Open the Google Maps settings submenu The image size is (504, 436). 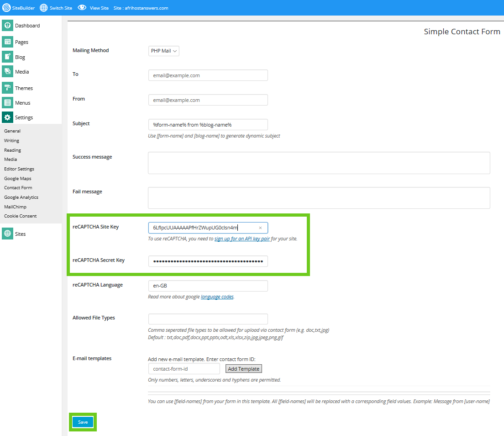[x=18, y=178]
